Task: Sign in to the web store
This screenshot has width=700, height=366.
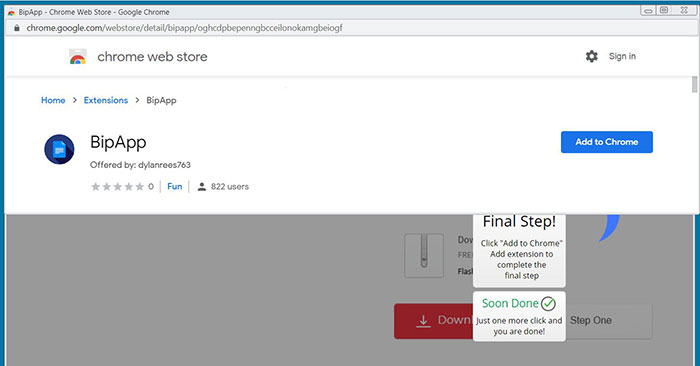Action: pos(622,56)
